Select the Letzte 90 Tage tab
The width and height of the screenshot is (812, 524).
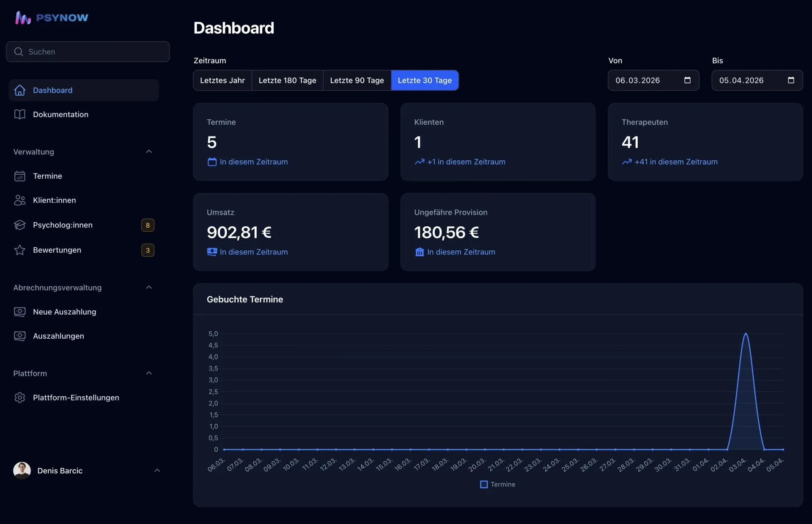tap(357, 80)
